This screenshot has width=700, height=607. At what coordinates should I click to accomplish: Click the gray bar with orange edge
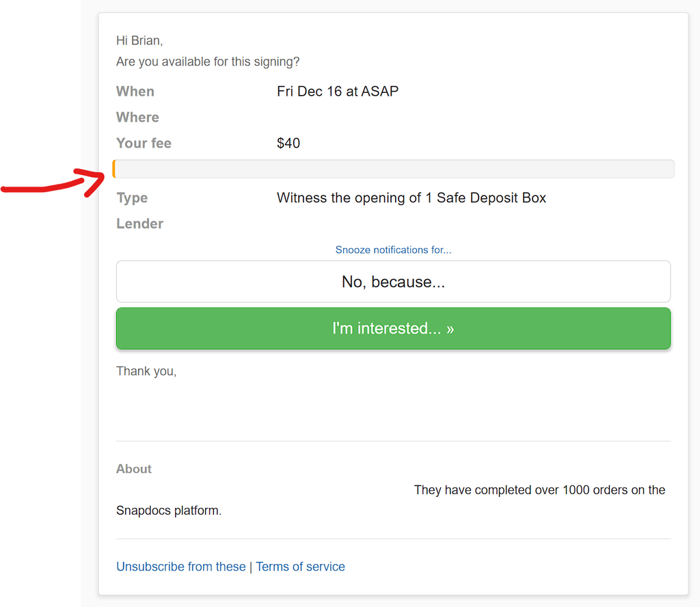pyautogui.click(x=393, y=169)
